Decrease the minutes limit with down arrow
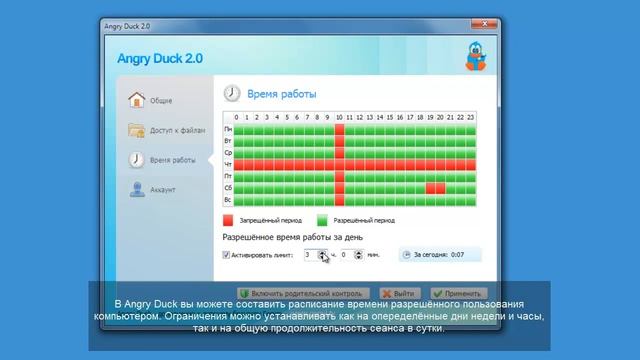 coord(358,257)
